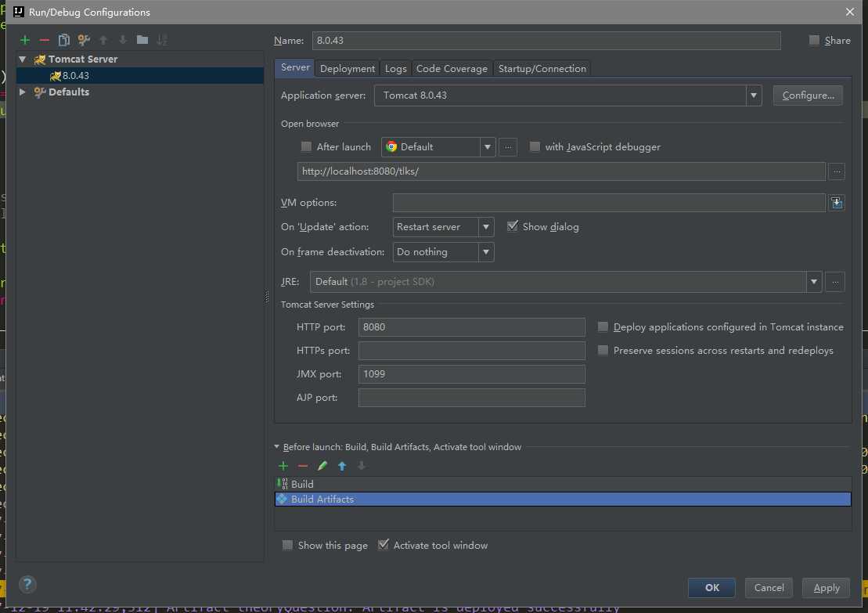Click the Cancel button
This screenshot has width=868, height=613.
[769, 587]
